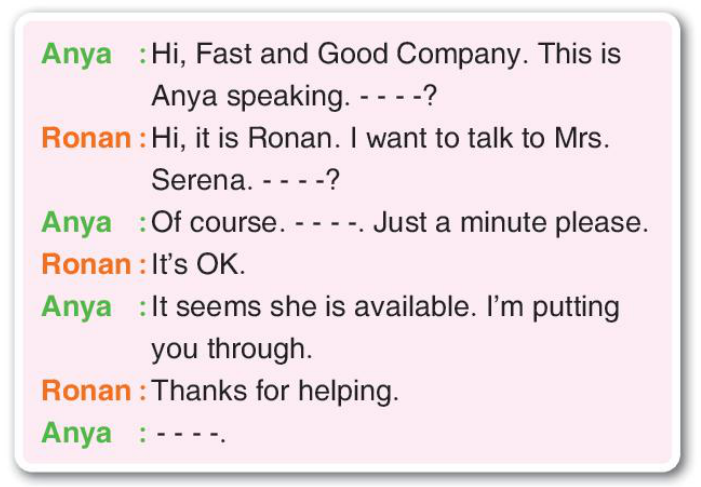Click the line "It's OK."
The image size is (701, 487).
pos(198,264)
